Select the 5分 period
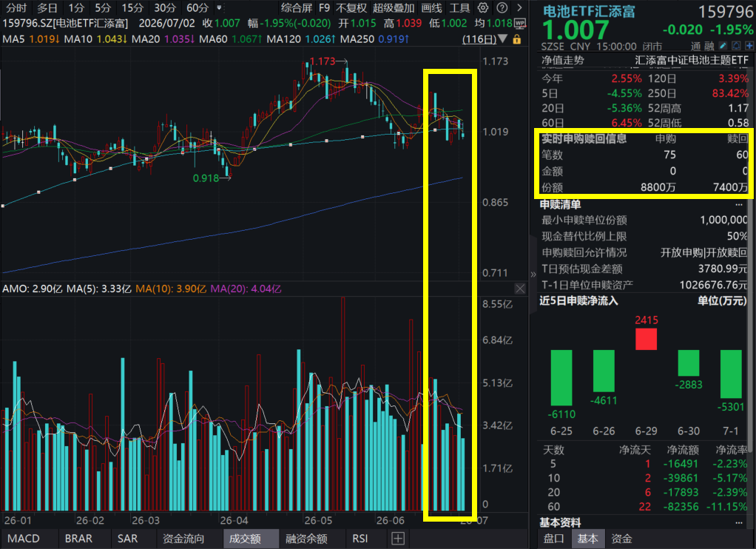The width and height of the screenshot is (756, 549). tap(103, 7)
